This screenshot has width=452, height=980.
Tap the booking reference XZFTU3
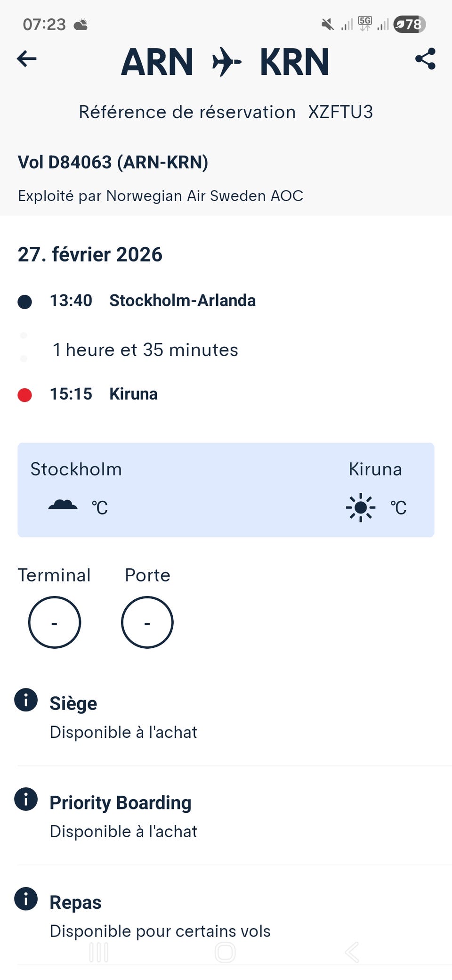[x=340, y=112]
